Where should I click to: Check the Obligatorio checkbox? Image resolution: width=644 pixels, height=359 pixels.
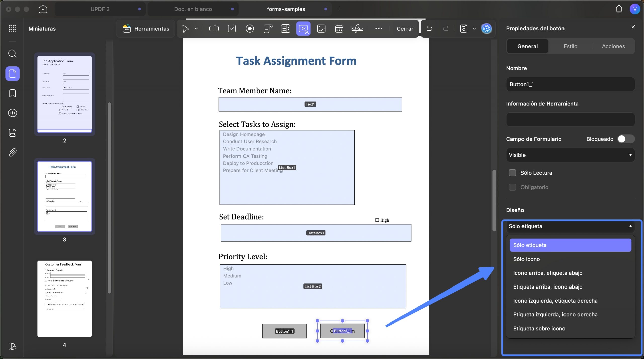click(512, 187)
